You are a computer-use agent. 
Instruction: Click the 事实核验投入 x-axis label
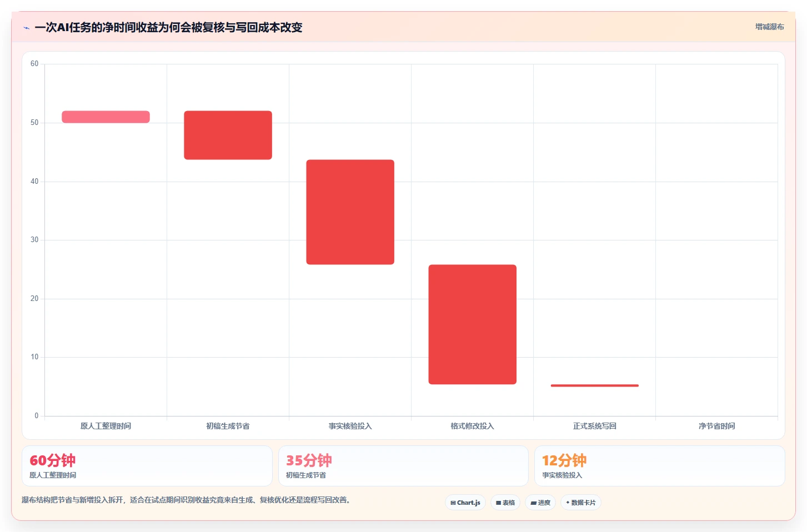click(350, 426)
